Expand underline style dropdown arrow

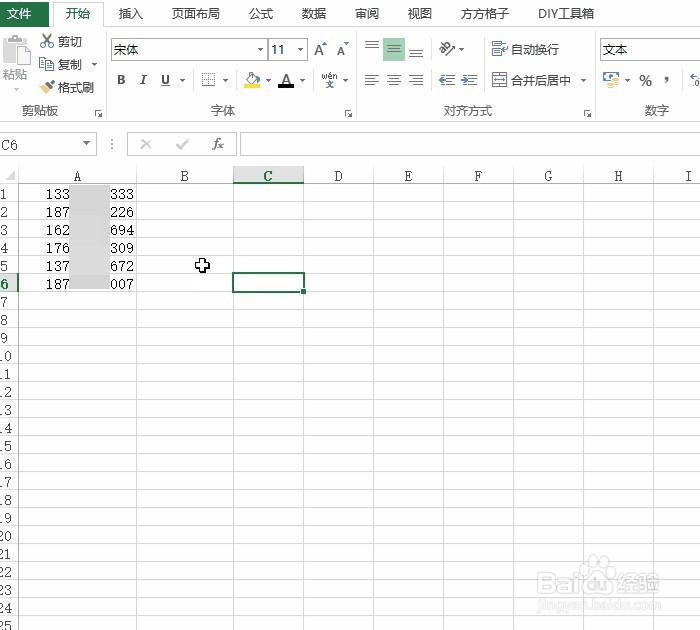pos(182,80)
